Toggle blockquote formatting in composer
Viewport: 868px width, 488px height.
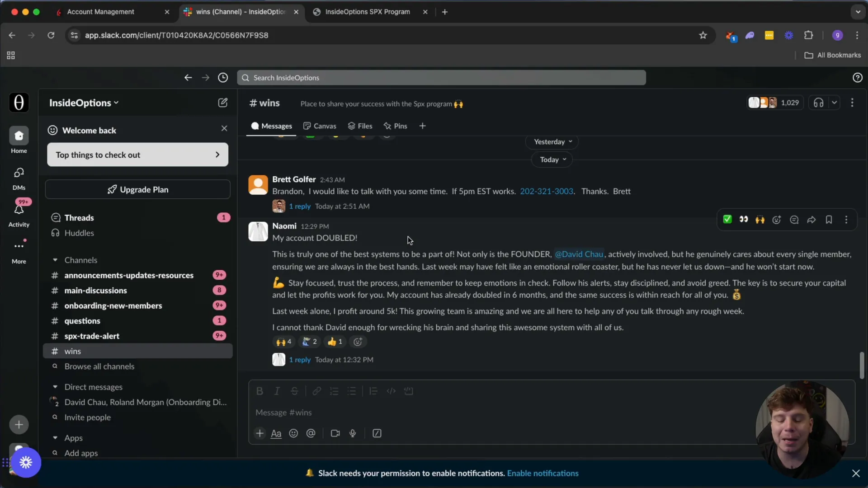tap(373, 391)
